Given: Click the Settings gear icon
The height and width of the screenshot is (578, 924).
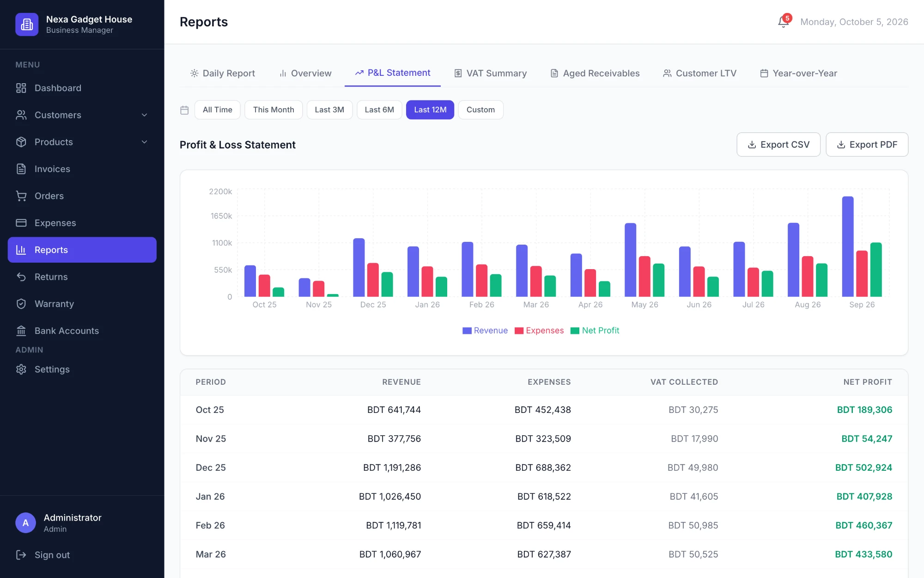Looking at the screenshot, I should (21, 369).
